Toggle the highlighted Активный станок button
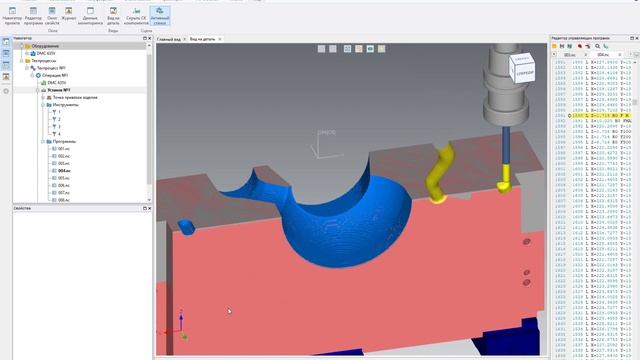Screen dimensions: 640x360 pyautogui.click(x=160, y=16)
